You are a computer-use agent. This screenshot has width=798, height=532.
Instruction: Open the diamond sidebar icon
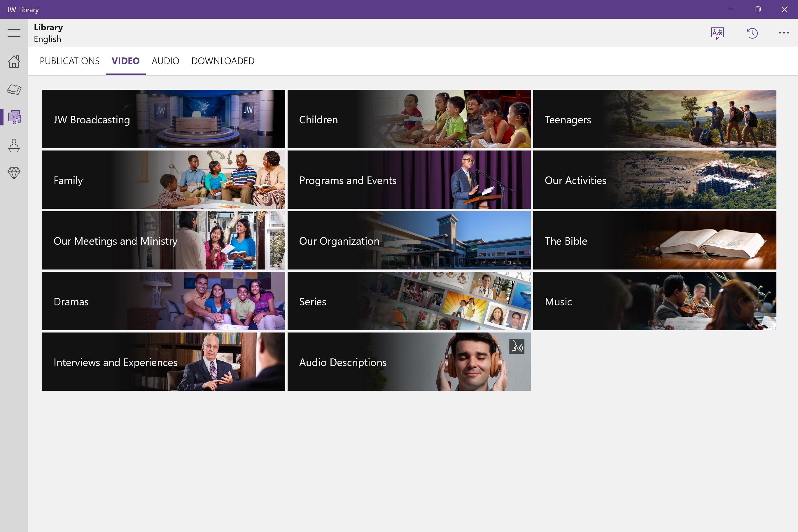tap(14, 173)
